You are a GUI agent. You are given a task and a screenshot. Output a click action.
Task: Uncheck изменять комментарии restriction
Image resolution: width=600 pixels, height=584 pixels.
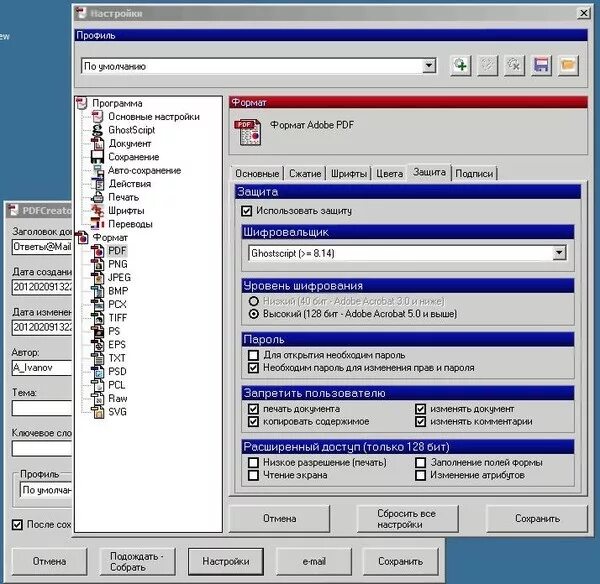click(x=421, y=421)
